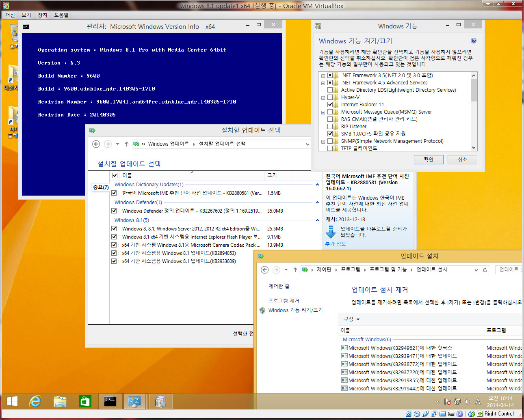524x420 pixels.
Task: Expand the SNMP tree node
Action: [323, 142]
